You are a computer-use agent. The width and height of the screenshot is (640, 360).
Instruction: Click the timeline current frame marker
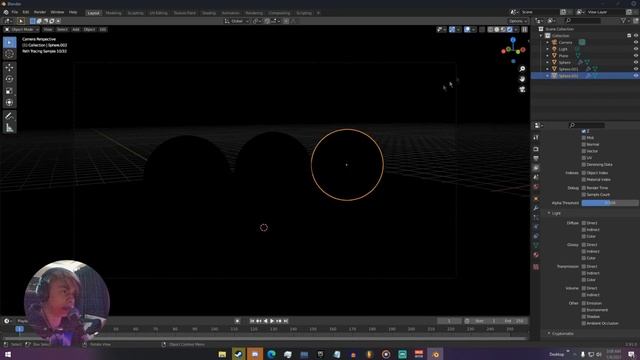pos(19,329)
